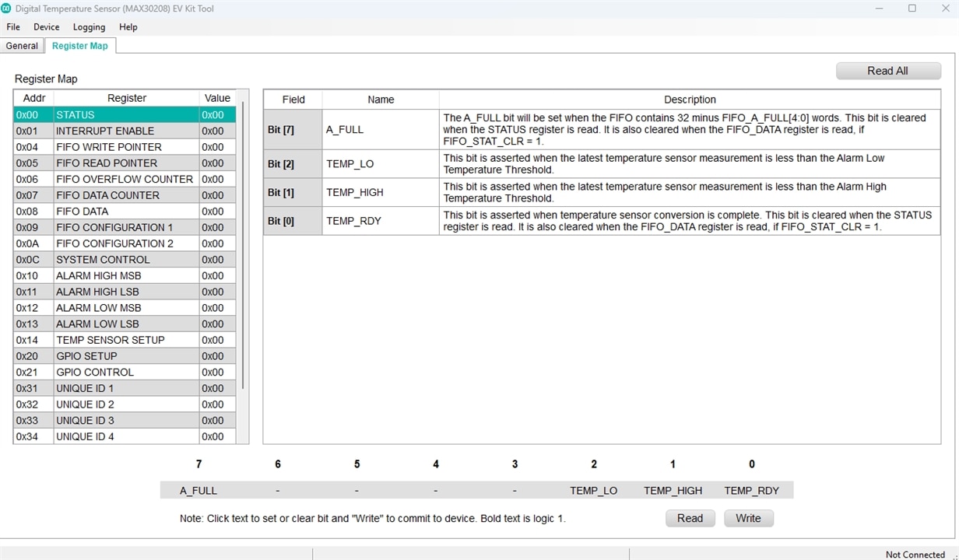Select the FIFO CONFIGURATION 2 register
959x560 pixels.
point(125,243)
